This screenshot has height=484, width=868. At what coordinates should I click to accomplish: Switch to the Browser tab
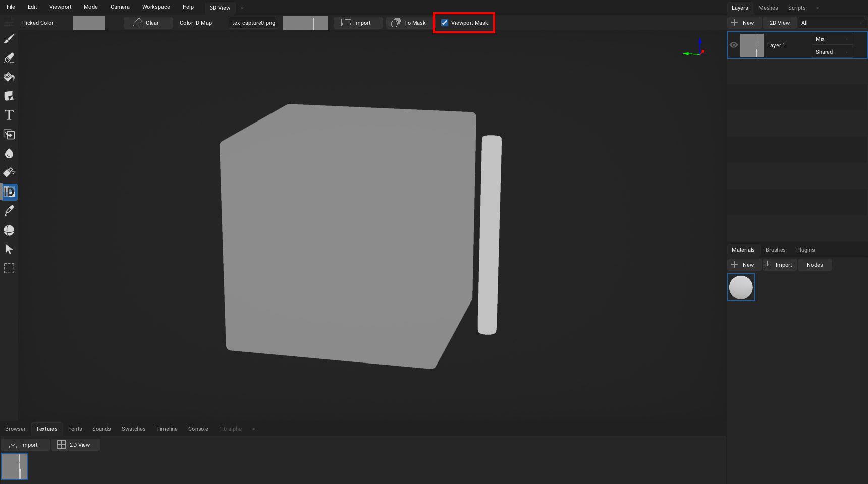point(15,429)
